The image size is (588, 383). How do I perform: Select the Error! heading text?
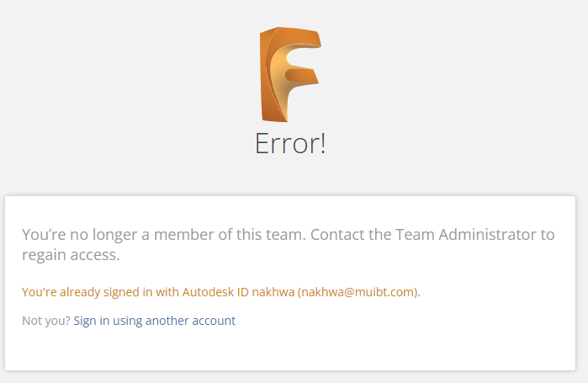tap(290, 143)
